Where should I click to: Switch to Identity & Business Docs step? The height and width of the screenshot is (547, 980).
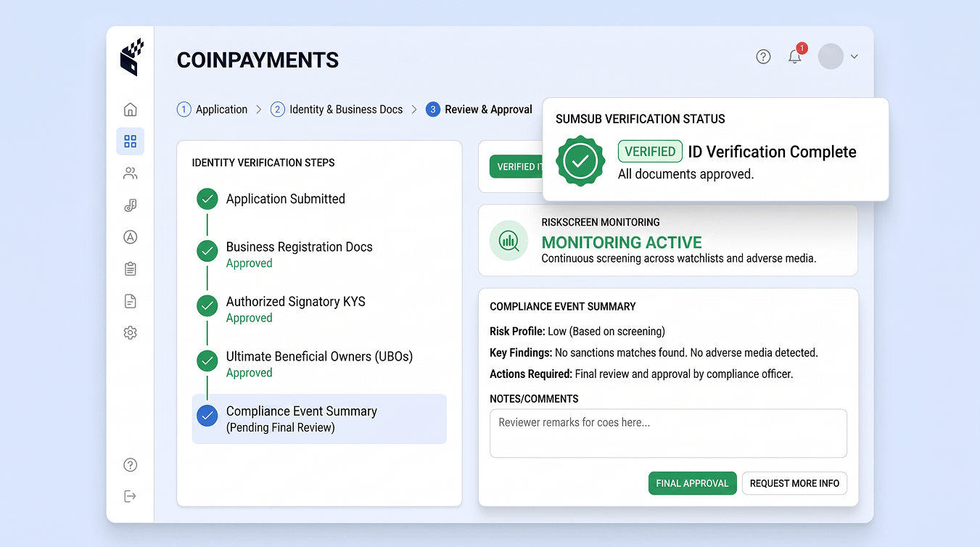click(x=337, y=110)
